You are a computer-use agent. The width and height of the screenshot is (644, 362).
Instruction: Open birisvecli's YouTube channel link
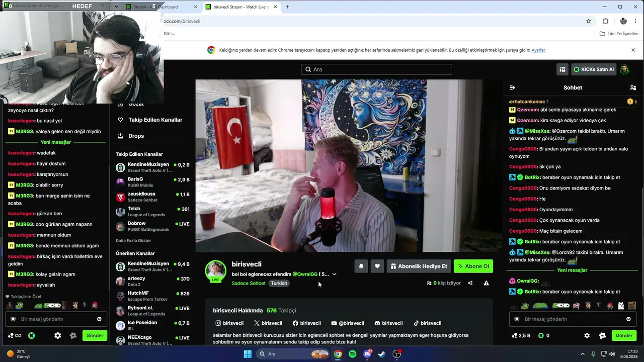(348, 323)
